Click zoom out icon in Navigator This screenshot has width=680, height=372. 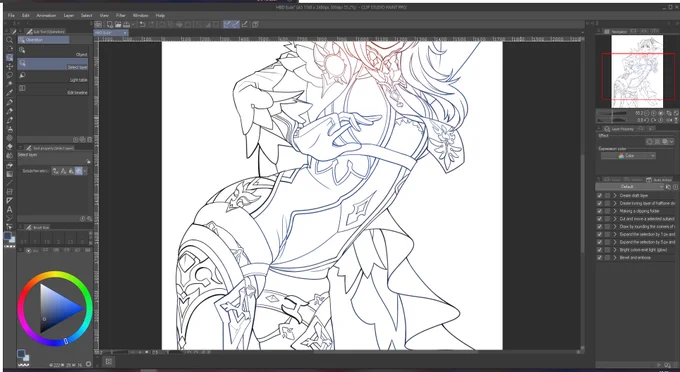tap(646, 113)
